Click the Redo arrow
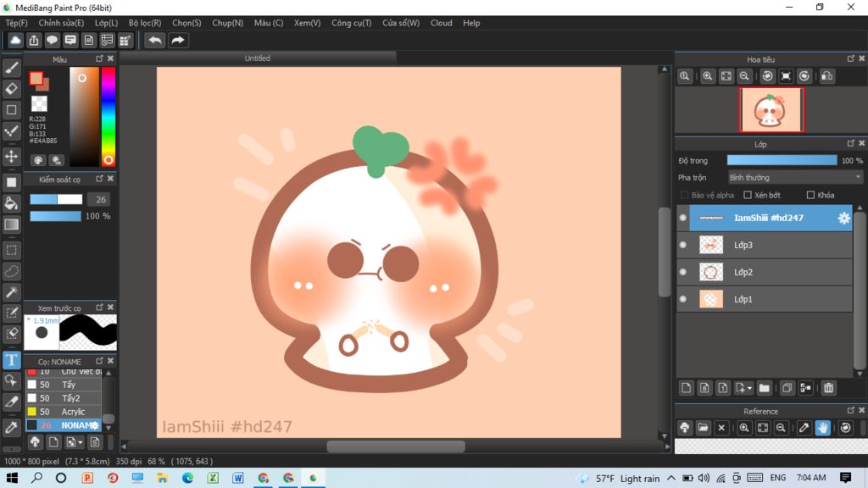 pos(178,40)
